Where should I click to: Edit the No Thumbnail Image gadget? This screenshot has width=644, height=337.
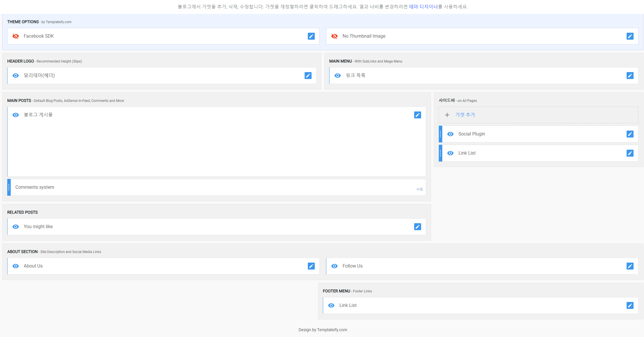click(x=630, y=36)
